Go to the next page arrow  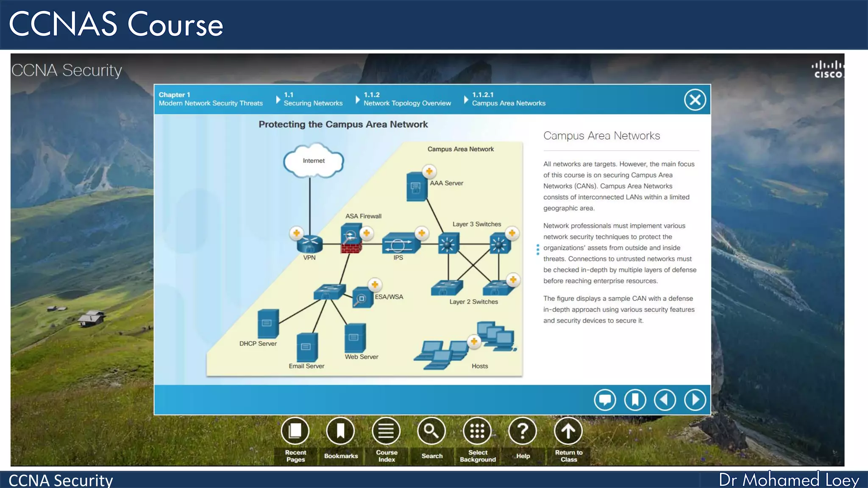click(x=695, y=399)
